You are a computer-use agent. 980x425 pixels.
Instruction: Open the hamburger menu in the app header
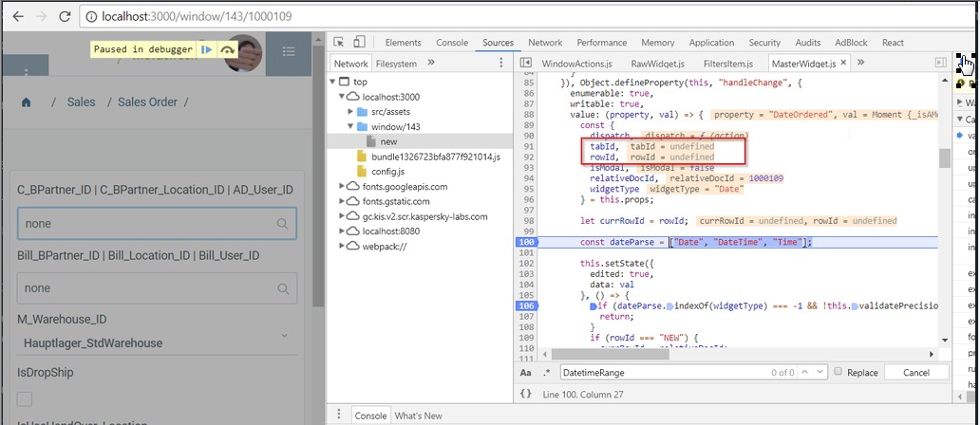coord(289,51)
